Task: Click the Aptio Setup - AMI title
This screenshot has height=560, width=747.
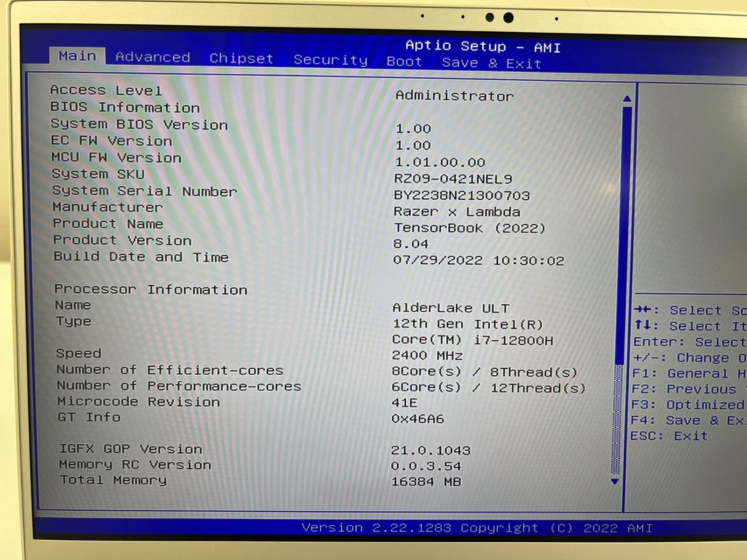Action: point(483,46)
